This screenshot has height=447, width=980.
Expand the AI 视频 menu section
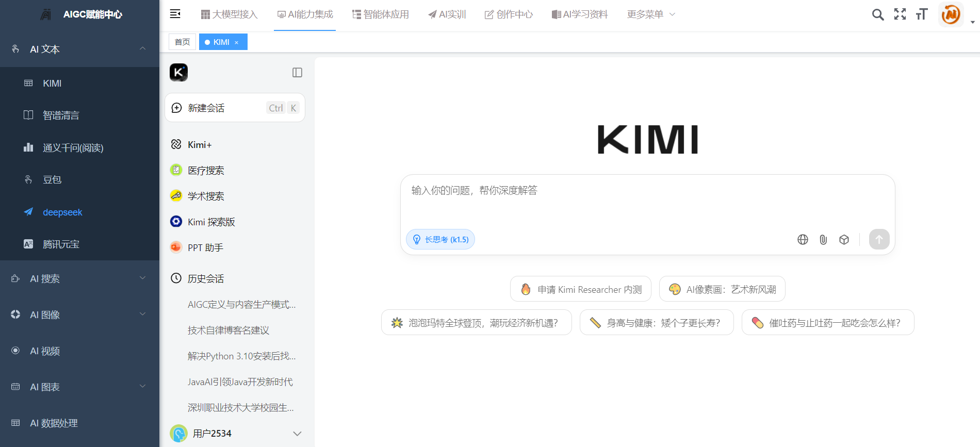(79, 351)
